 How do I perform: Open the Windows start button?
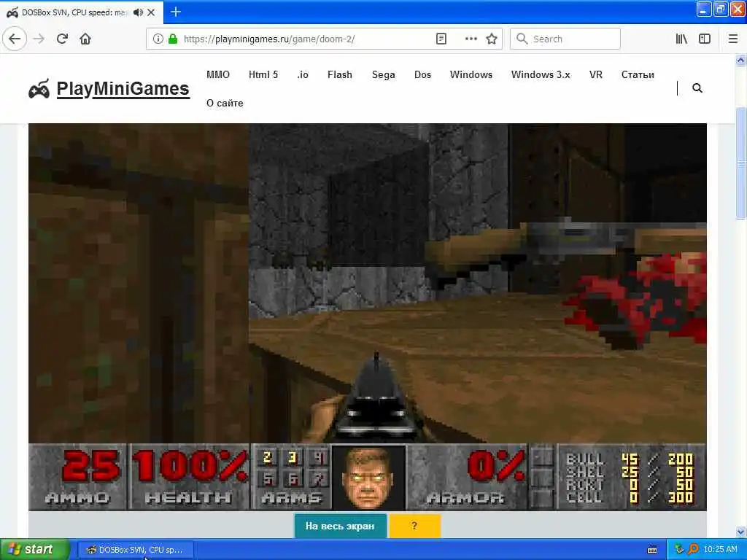coord(34,550)
